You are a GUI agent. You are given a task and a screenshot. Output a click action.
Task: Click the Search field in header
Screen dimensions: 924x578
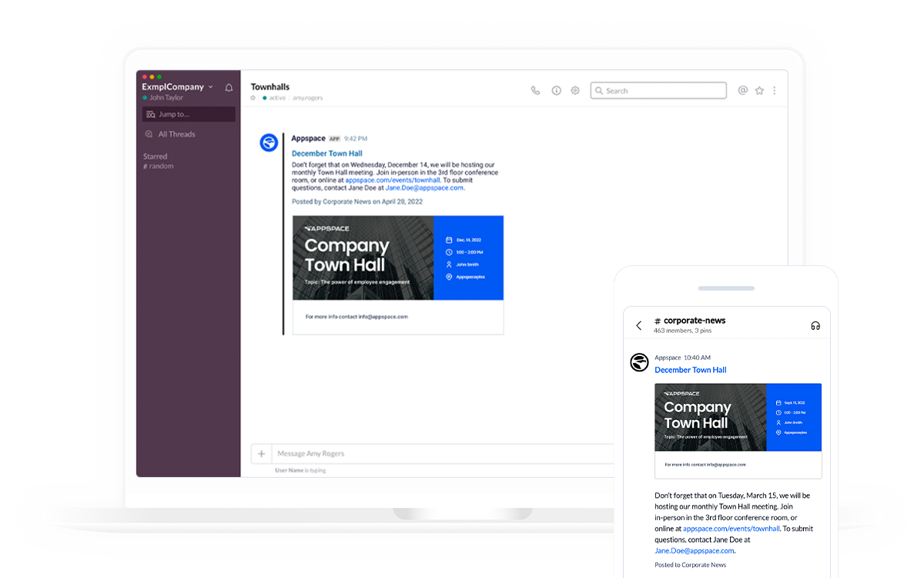pyautogui.click(x=658, y=90)
